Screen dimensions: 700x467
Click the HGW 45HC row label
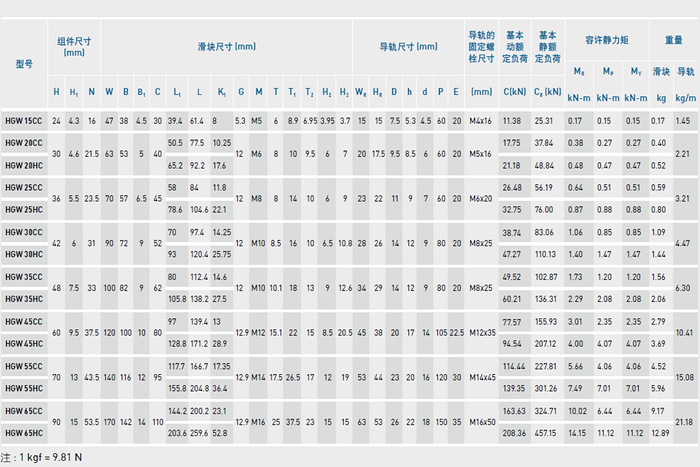pos(24,343)
